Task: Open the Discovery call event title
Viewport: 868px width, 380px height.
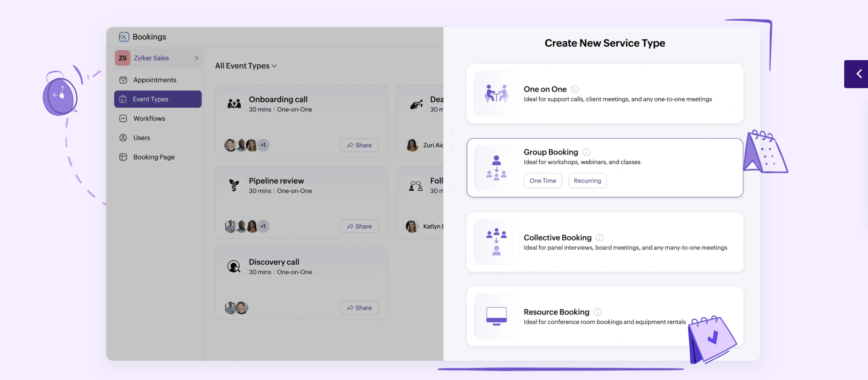Action: point(274,262)
